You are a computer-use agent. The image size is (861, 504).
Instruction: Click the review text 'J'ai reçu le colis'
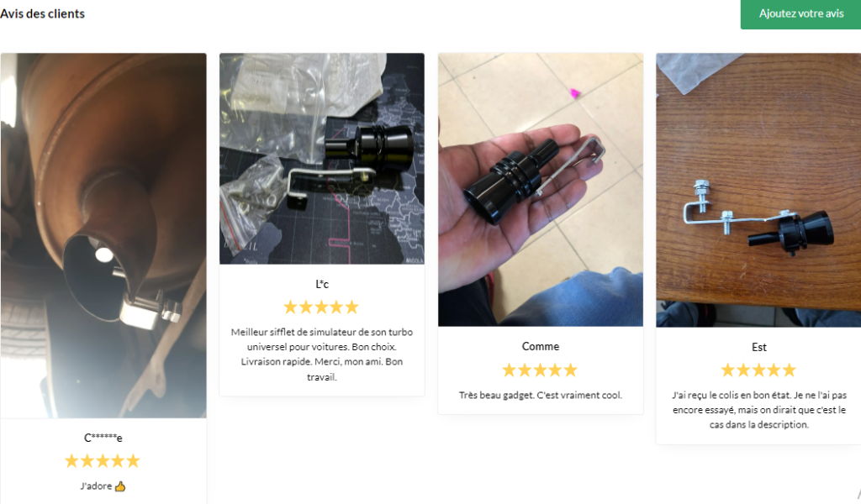(759, 410)
